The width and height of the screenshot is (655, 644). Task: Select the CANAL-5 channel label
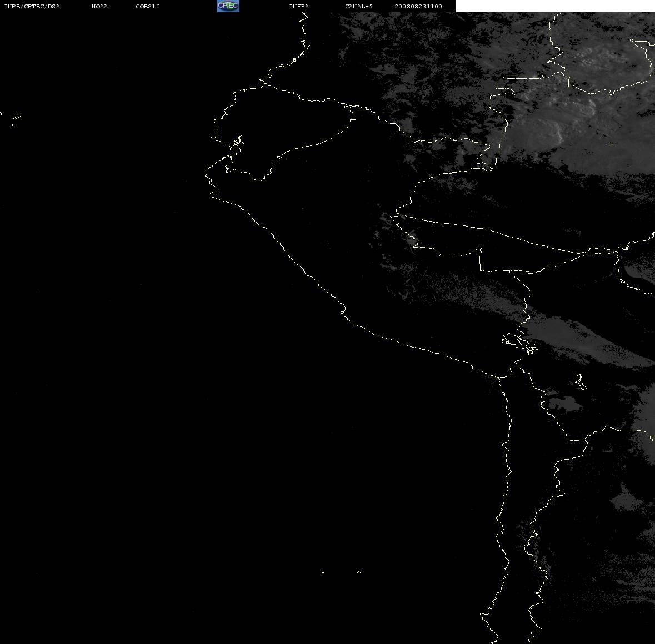(359, 6)
